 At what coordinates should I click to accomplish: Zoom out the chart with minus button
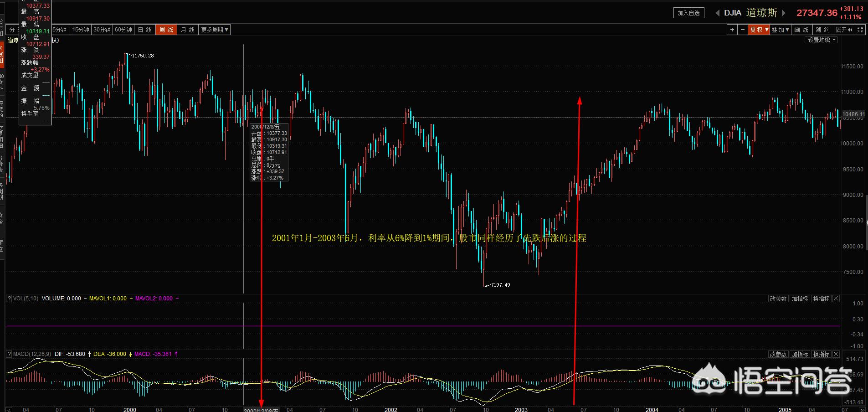coord(743,30)
